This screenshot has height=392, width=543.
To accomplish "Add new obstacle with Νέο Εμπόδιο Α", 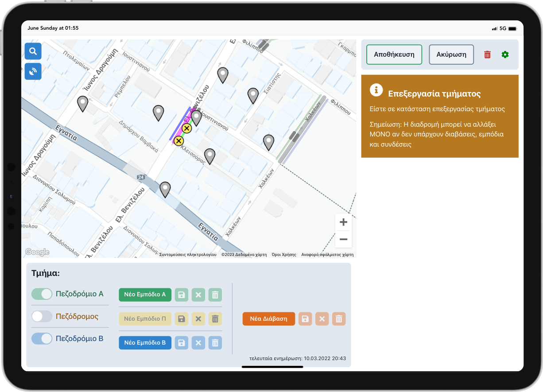I will pos(145,295).
